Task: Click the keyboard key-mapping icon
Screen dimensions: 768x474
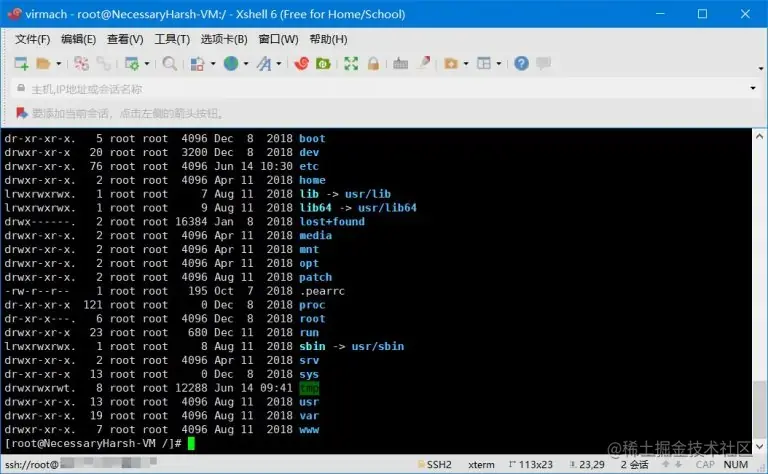Action: click(400, 63)
